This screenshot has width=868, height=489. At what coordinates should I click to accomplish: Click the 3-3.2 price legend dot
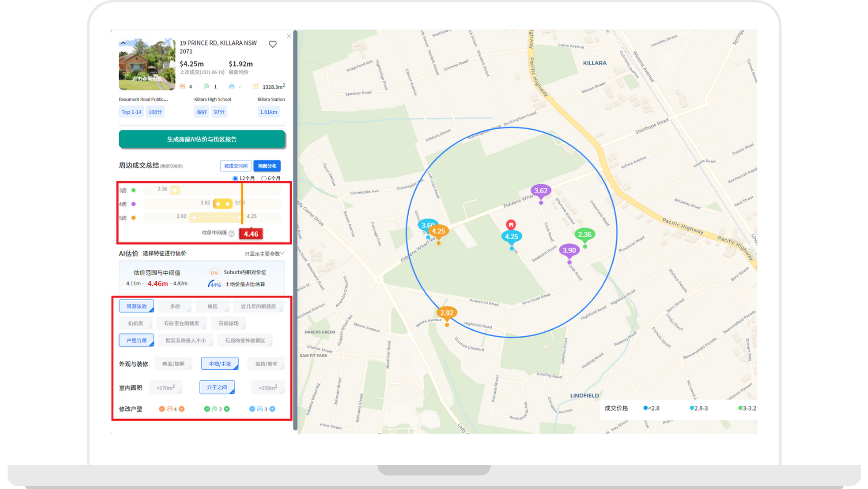(740, 408)
